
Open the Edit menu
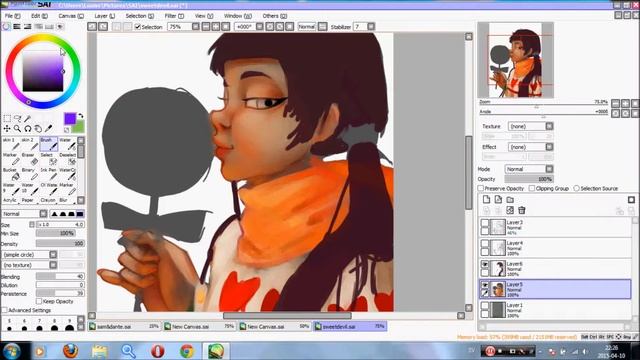[39, 16]
